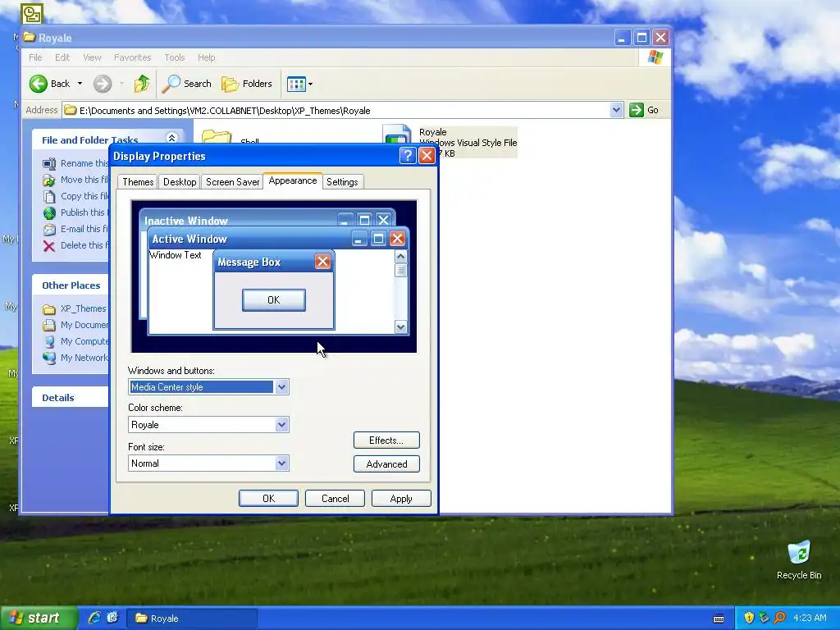
Task: Expand the Address bar dropdown
Action: click(x=616, y=110)
